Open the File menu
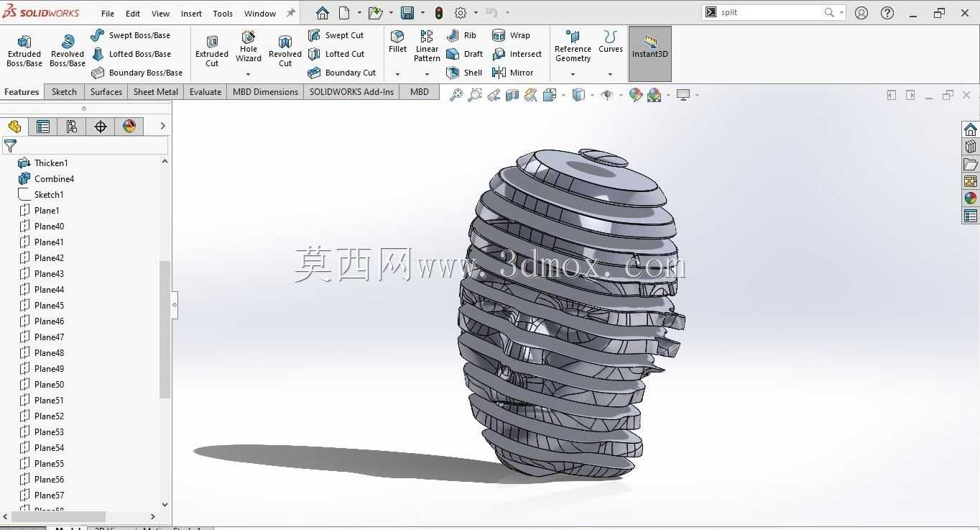This screenshot has width=980, height=530. tap(108, 14)
